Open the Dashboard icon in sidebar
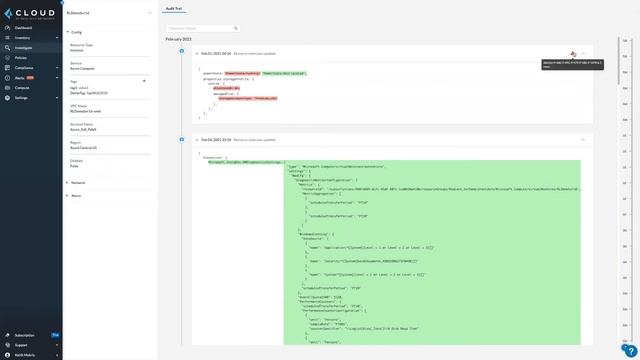The image size is (640, 360). [7, 28]
